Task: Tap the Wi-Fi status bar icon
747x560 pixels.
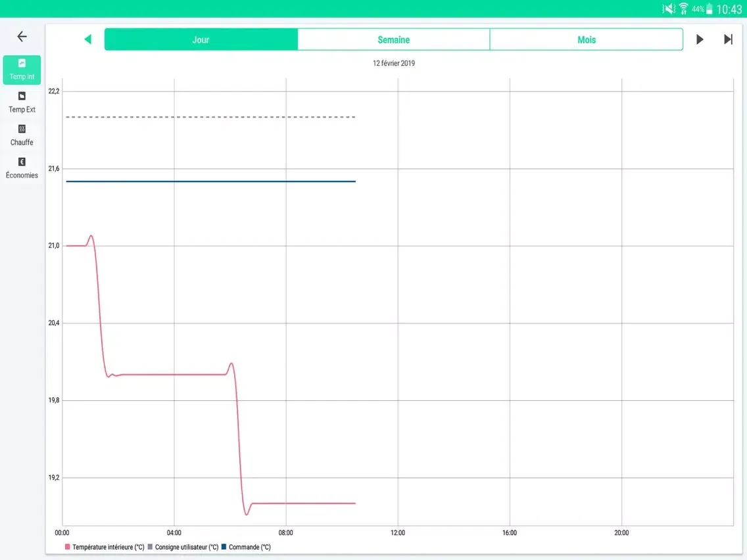Action: [x=684, y=9]
